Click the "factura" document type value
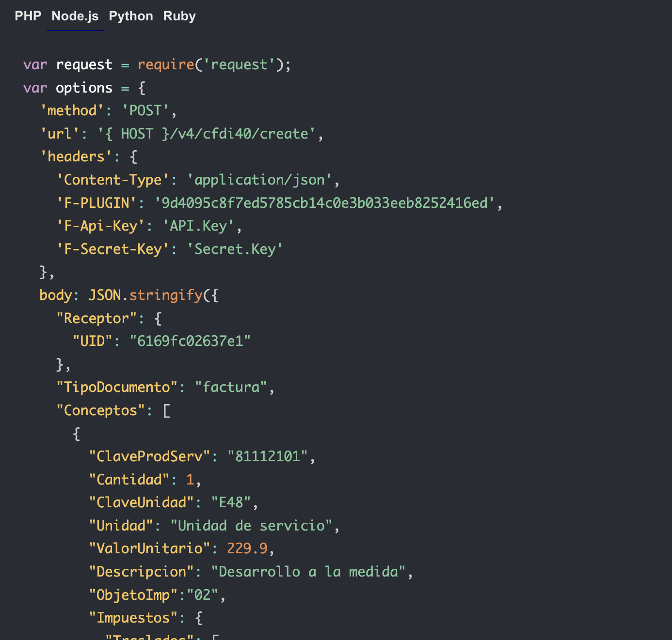The height and width of the screenshot is (640, 672). click(x=231, y=387)
